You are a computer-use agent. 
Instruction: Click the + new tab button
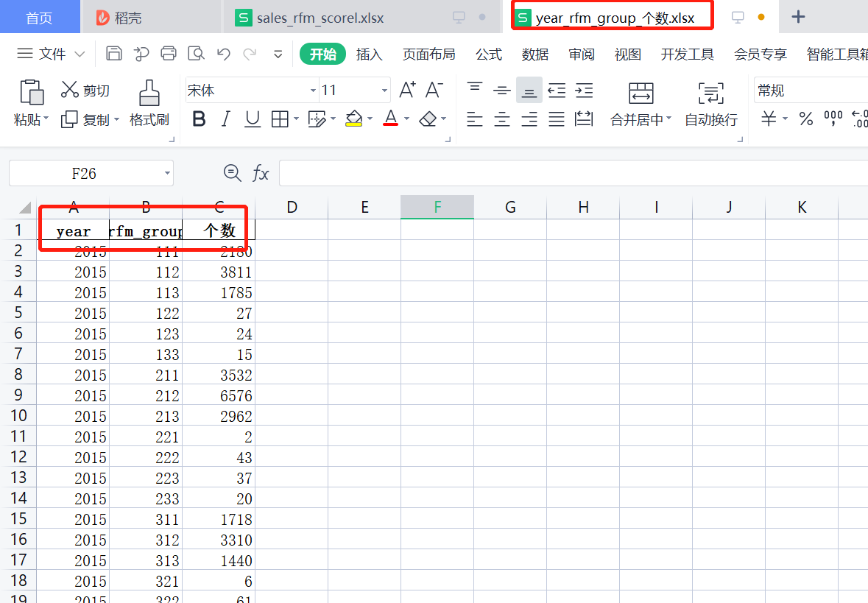pos(798,17)
